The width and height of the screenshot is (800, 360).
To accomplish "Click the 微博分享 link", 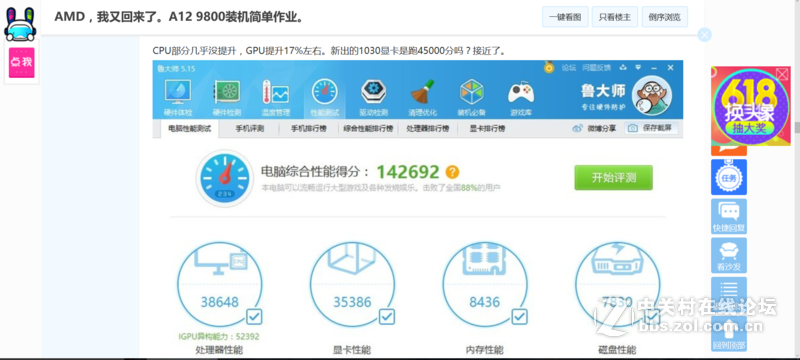I will (594, 128).
